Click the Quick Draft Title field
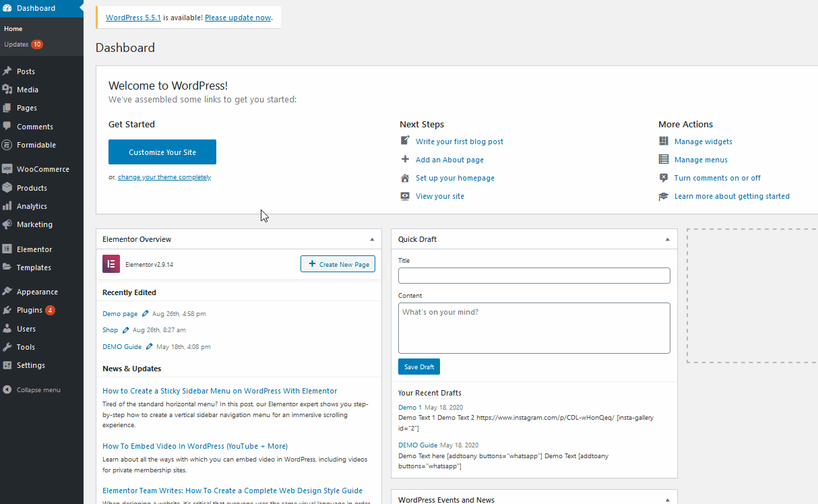 pyautogui.click(x=534, y=276)
